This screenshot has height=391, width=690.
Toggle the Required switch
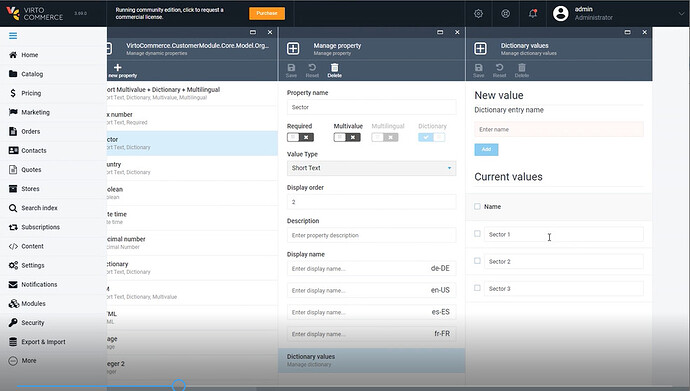[x=300, y=137]
